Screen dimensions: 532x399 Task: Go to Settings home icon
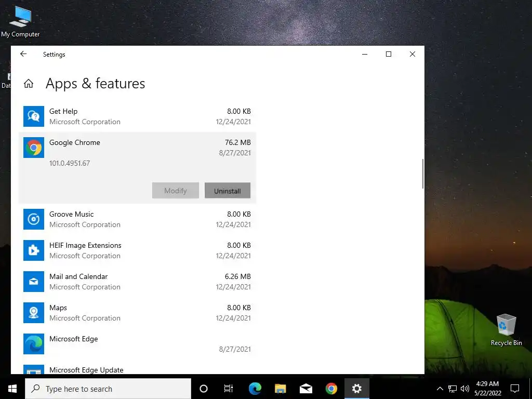tap(29, 84)
